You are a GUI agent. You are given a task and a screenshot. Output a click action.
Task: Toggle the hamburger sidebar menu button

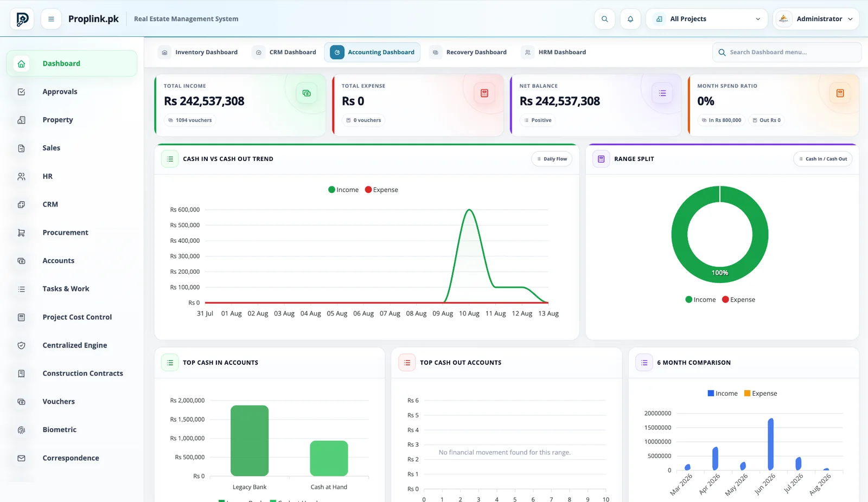(51, 19)
